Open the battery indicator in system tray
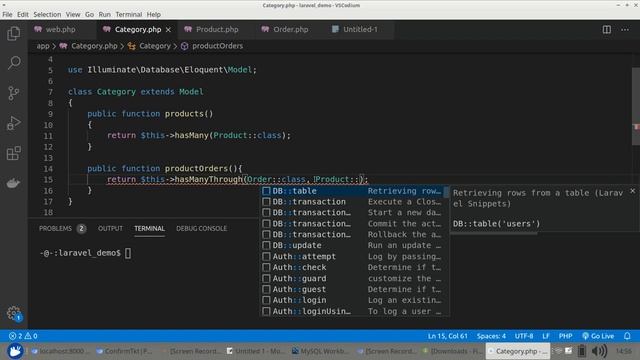640x360 pixels. (582, 351)
